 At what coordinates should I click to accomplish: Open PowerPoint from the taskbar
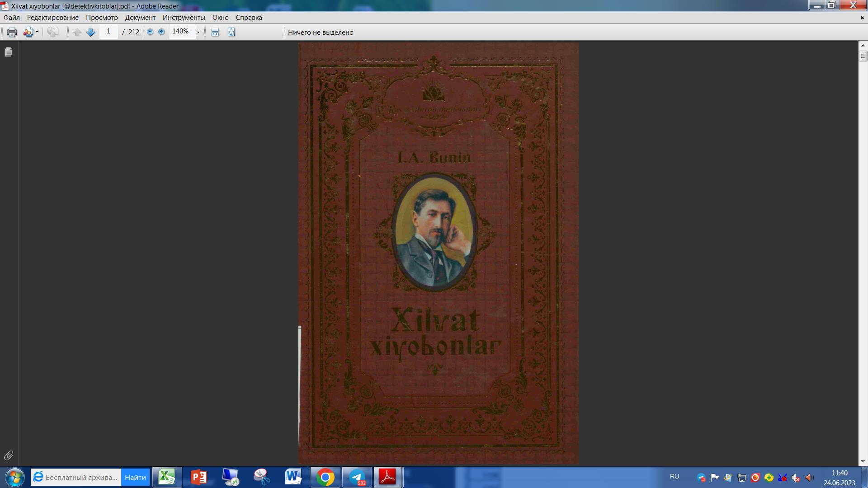[x=199, y=477]
